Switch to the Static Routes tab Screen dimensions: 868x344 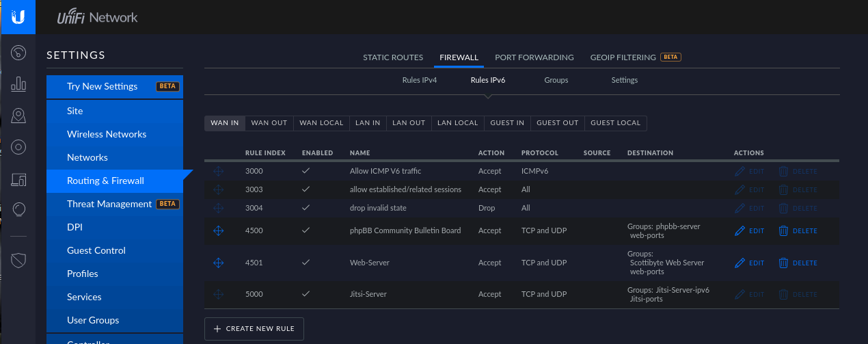[x=393, y=57]
